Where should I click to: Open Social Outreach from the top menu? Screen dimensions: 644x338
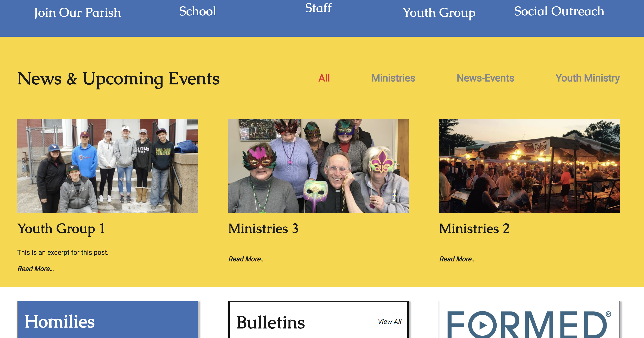559,11
